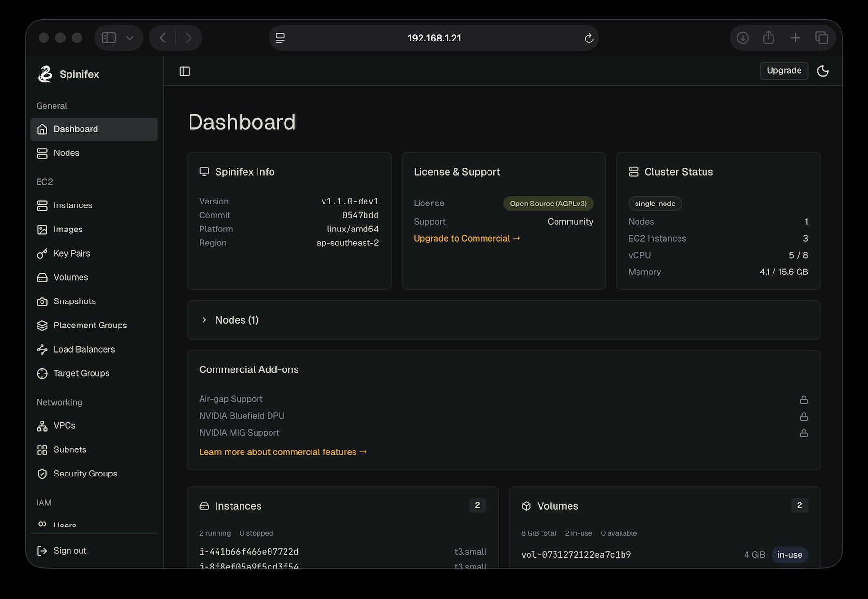Select the Key Pairs icon
The image size is (868, 599).
click(42, 253)
